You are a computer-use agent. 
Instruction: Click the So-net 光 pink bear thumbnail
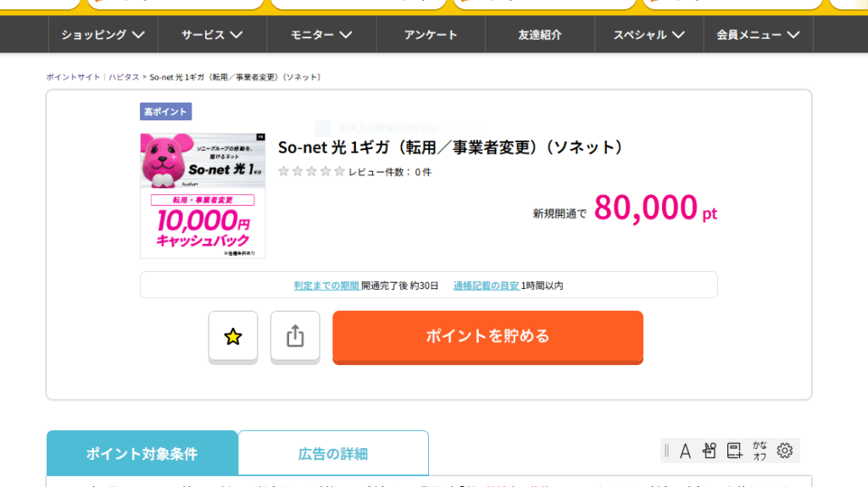[203, 195]
